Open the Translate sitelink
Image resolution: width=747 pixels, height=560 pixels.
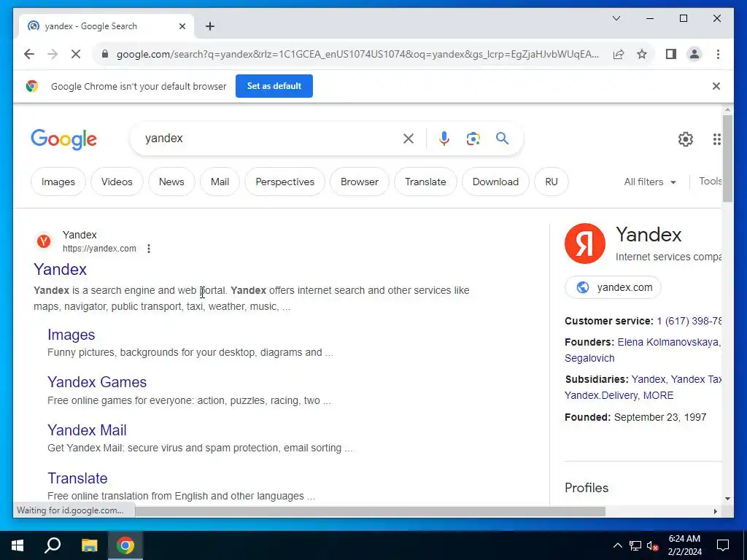pyautogui.click(x=77, y=478)
